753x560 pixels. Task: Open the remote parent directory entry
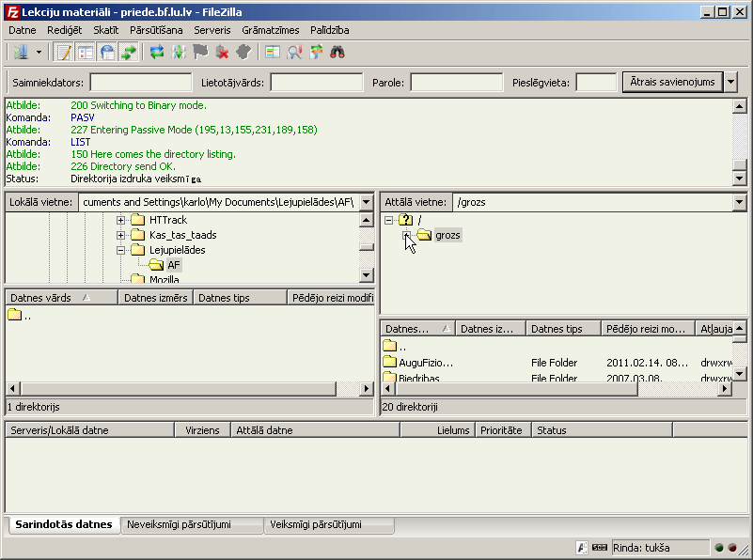[395, 346]
